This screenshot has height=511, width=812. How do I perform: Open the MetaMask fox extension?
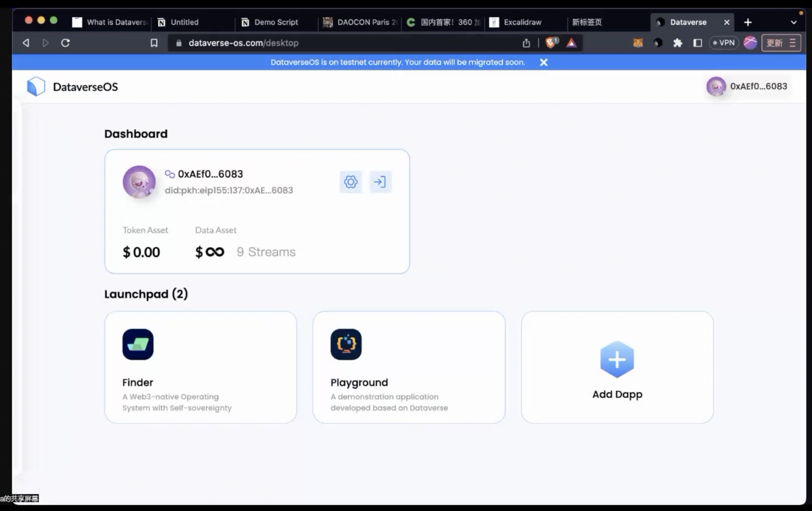point(638,43)
